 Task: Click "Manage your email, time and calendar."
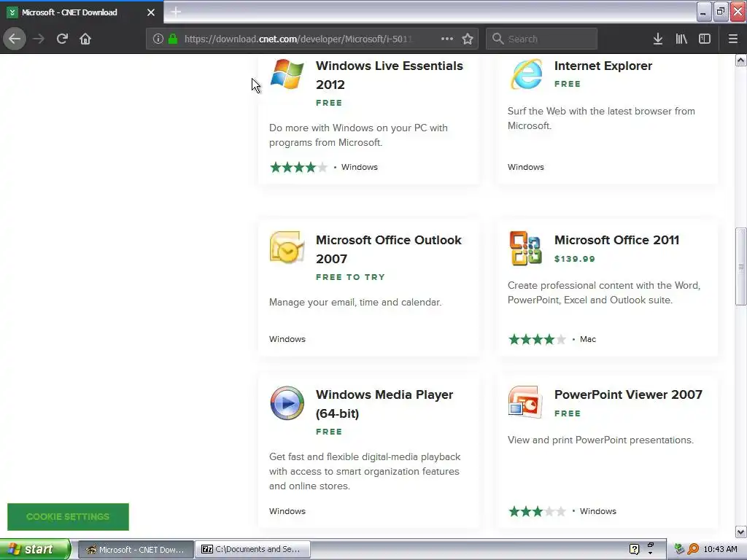(355, 302)
